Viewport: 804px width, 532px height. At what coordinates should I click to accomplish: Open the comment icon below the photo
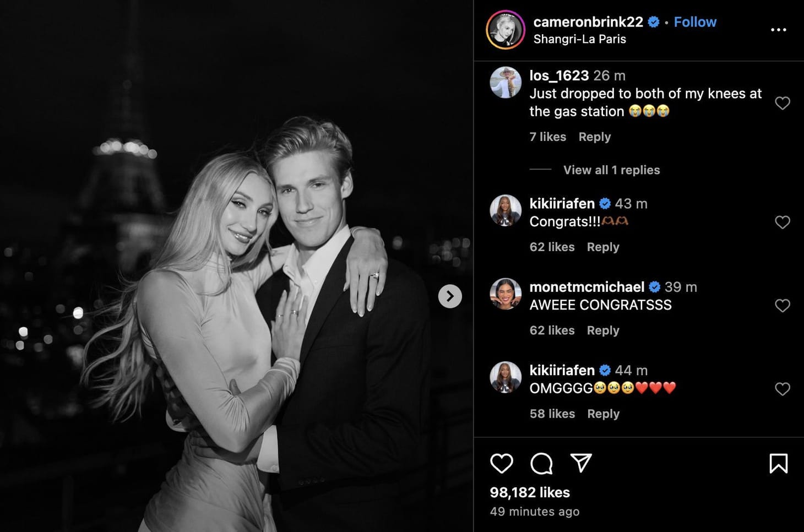542,464
